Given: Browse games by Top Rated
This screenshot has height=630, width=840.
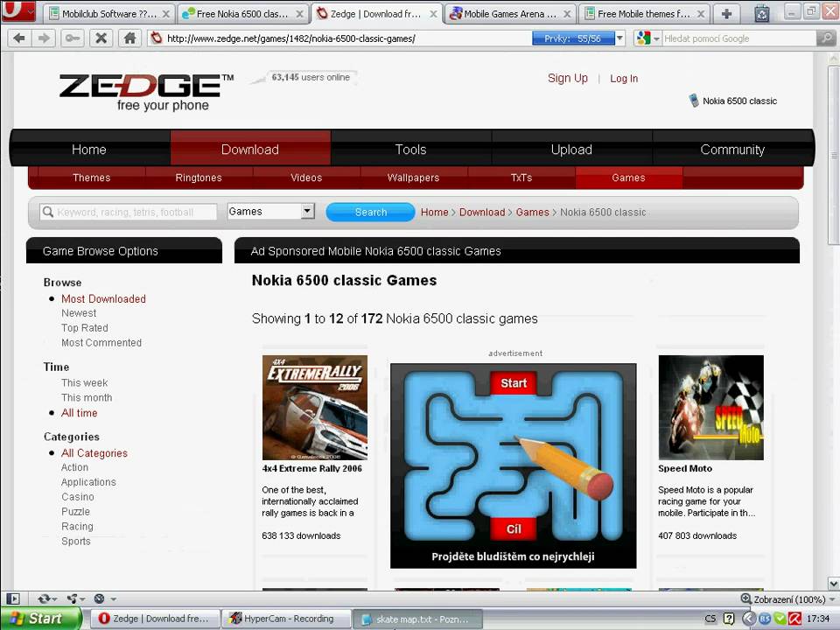Looking at the screenshot, I should (85, 328).
